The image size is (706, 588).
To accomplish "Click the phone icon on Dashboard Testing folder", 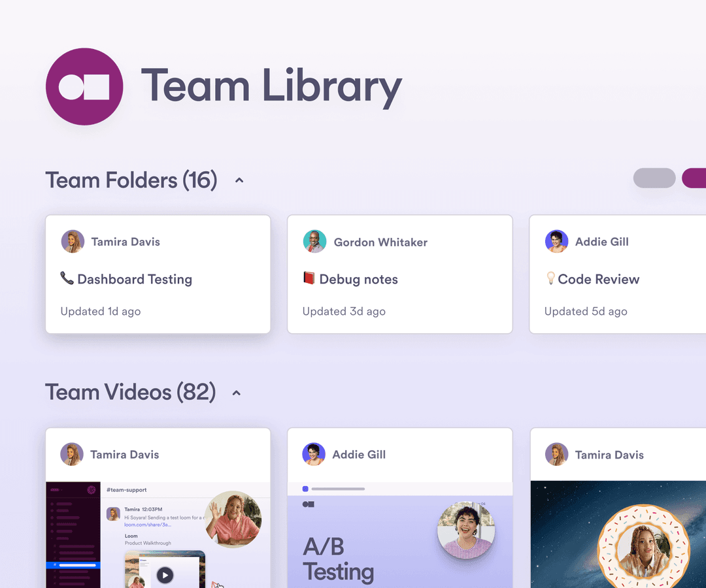I will click(x=66, y=279).
